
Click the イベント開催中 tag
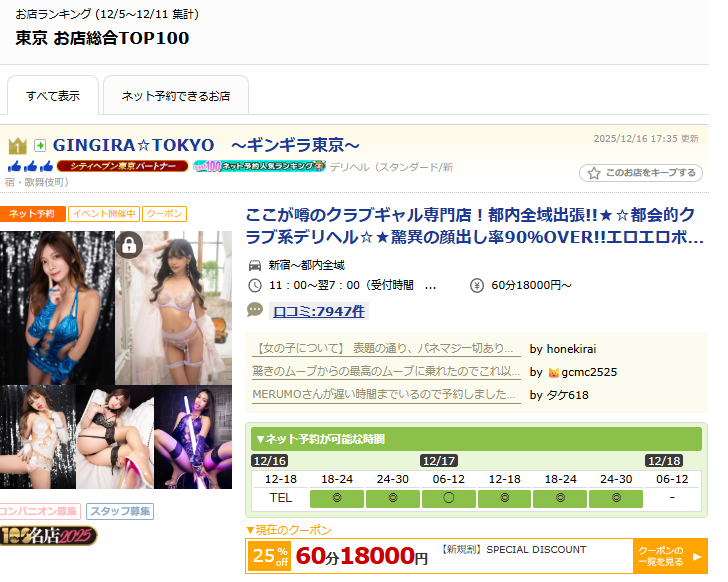(104, 214)
